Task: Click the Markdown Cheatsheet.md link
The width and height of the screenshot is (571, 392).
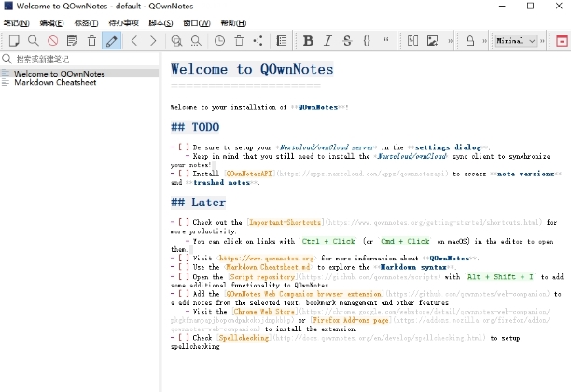Action: point(267,267)
